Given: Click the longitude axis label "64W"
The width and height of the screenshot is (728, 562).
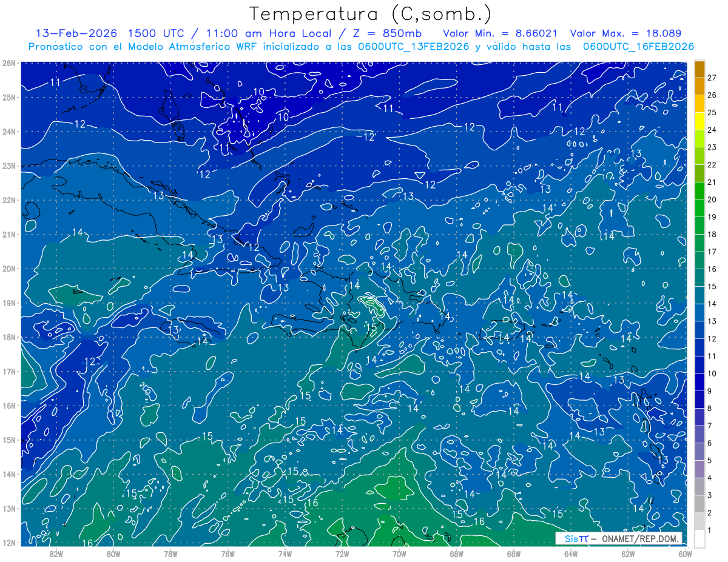Looking at the screenshot, I should pyautogui.click(x=571, y=554).
